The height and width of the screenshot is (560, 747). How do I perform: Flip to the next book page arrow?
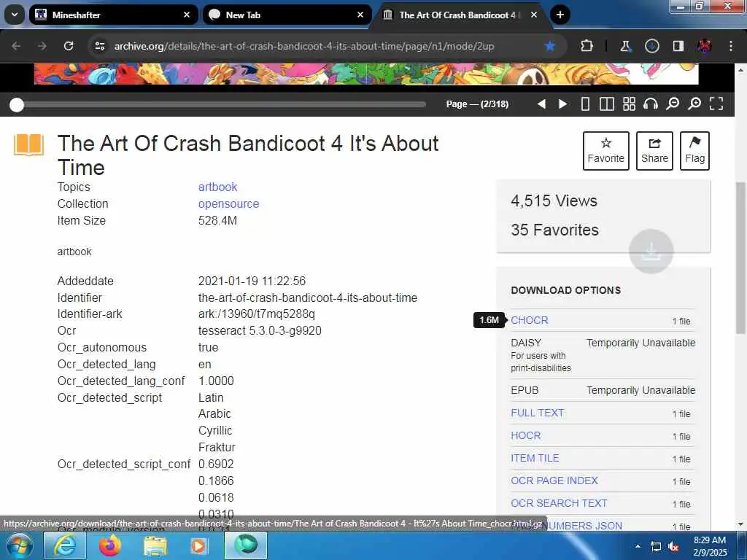pos(562,104)
